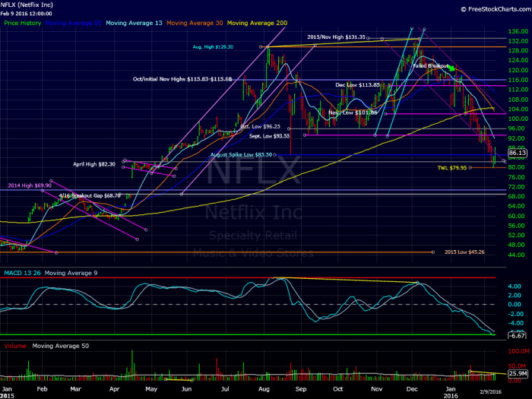This screenshot has height=399, width=532.
Task: Click the 'Aug. High $129.30' annotation
Action: (213, 47)
